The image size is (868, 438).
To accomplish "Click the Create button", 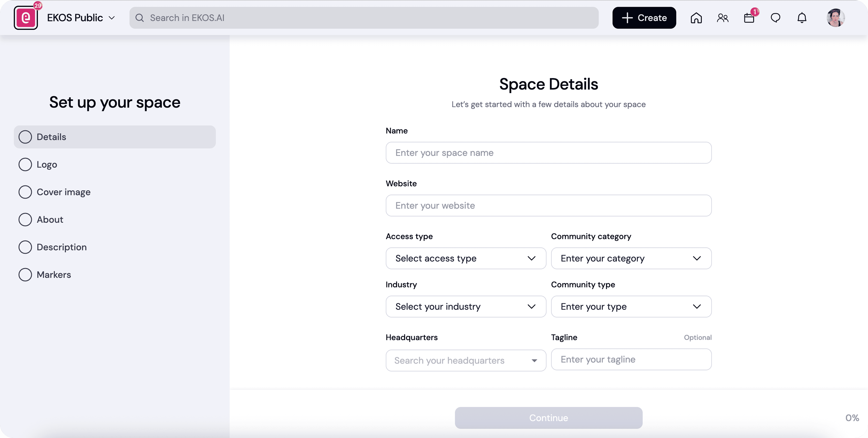I will point(644,18).
